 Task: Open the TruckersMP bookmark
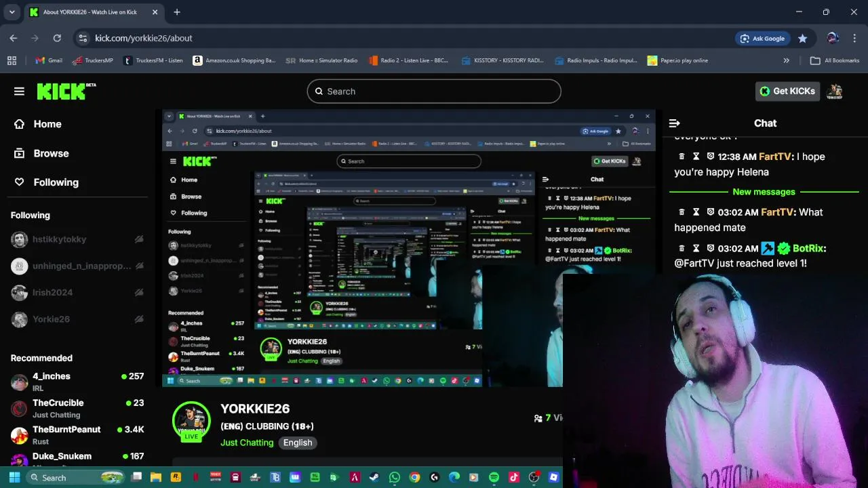(x=92, y=60)
